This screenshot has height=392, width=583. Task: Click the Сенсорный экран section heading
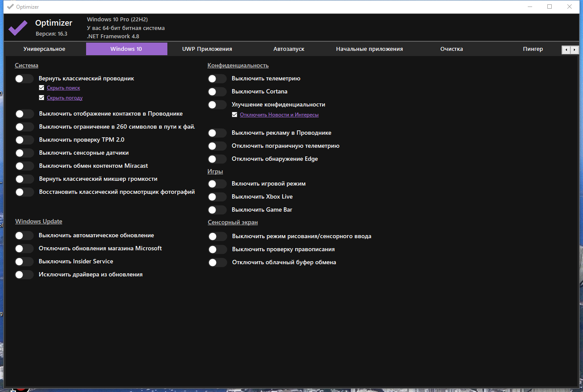click(233, 223)
